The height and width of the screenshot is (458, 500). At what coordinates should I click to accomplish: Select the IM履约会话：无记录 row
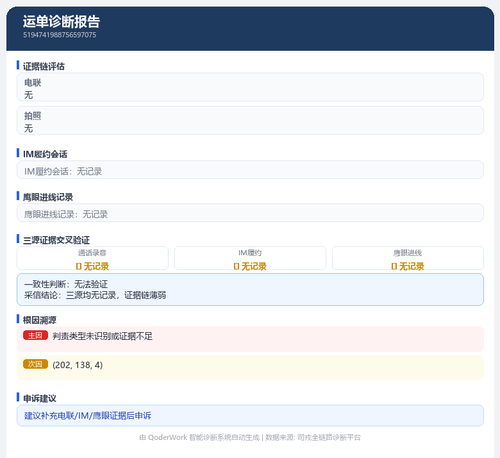(250, 170)
